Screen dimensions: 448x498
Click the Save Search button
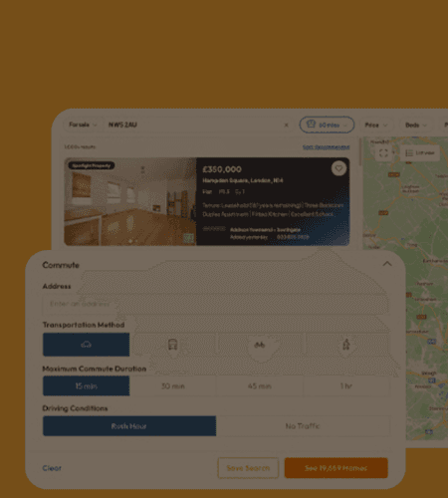[x=248, y=468]
